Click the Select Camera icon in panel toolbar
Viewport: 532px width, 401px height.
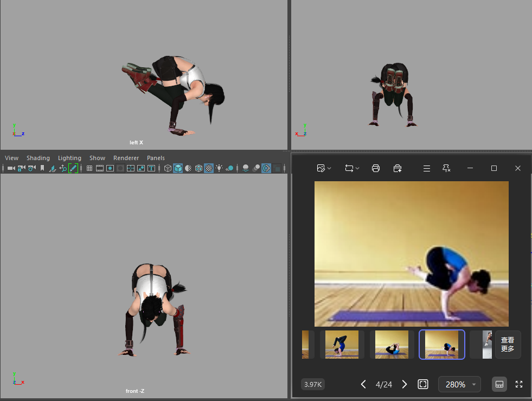11,168
